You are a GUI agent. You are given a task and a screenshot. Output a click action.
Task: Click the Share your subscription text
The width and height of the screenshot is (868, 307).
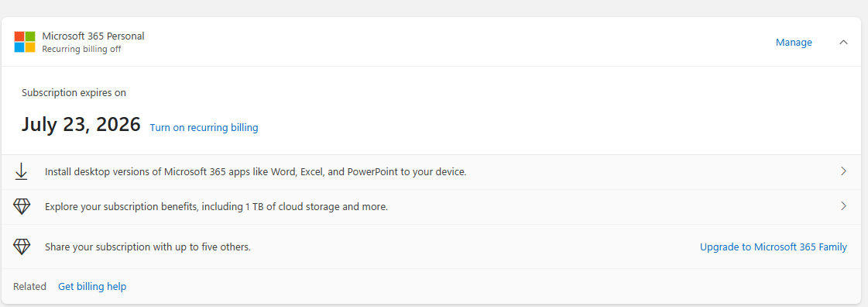pyautogui.click(x=148, y=247)
